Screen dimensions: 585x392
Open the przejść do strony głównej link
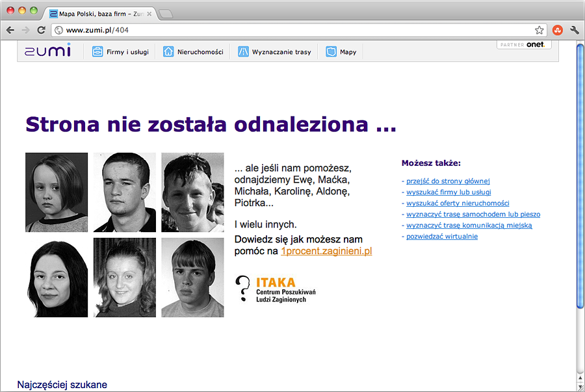tap(448, 181)
